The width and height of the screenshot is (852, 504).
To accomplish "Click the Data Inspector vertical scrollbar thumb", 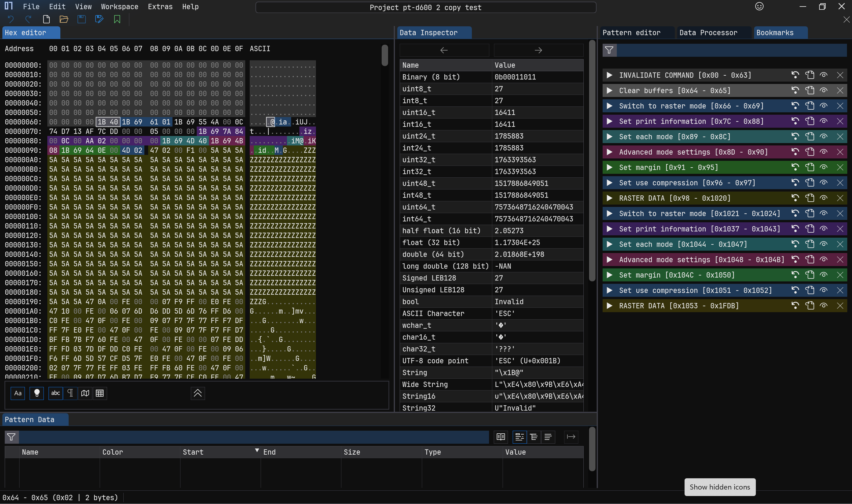I will pos(592,161).
